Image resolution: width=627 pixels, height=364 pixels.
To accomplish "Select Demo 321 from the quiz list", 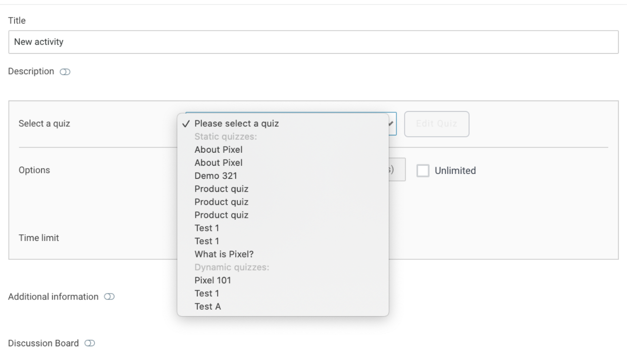I will click(216, 176).
